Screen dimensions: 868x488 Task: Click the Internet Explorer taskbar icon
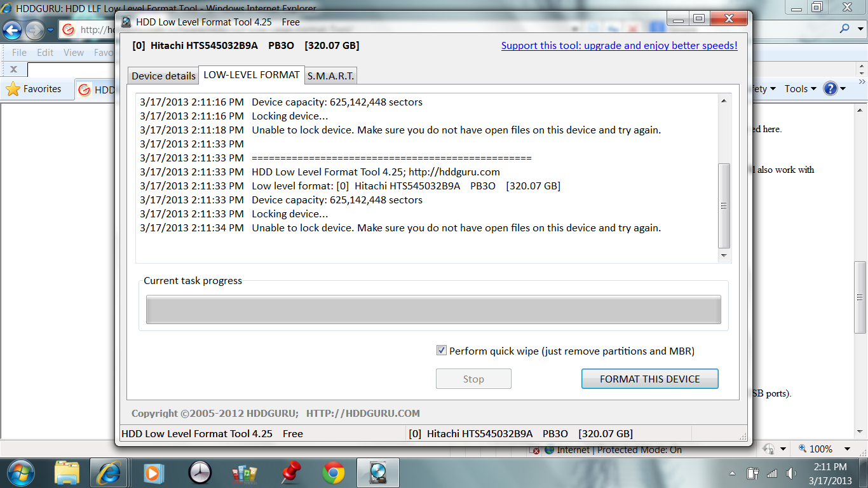pos(109,473)
